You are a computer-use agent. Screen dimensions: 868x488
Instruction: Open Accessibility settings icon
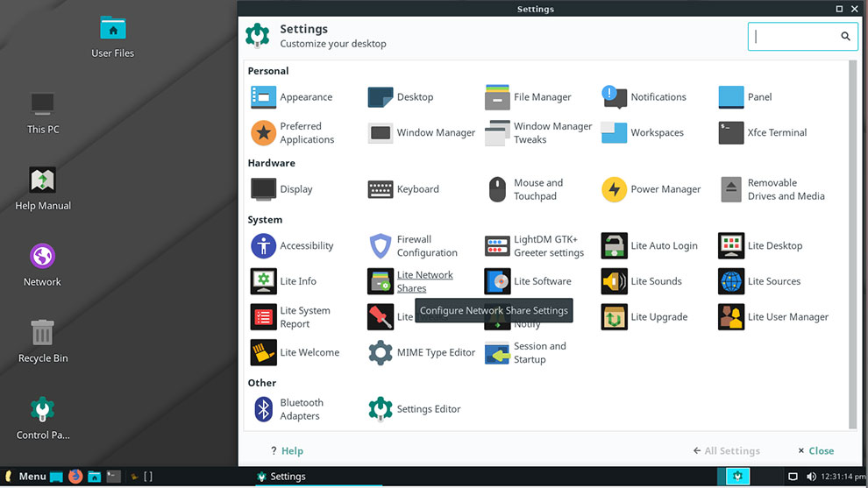tap(263, 245)
